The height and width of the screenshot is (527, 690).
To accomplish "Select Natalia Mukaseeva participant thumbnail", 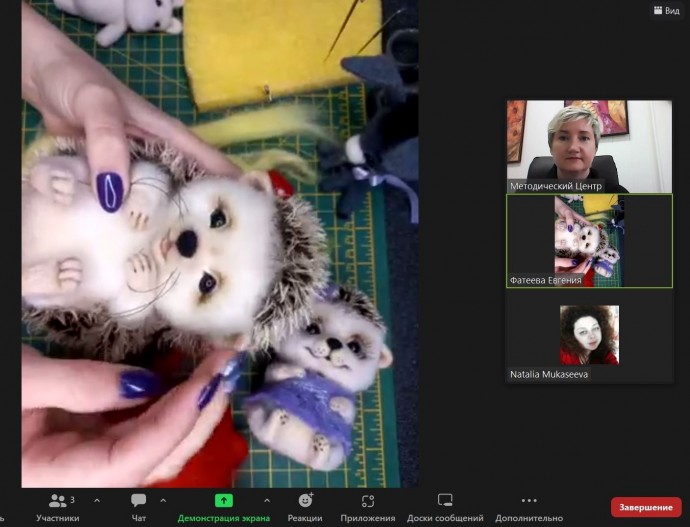I will pos(589,334).
